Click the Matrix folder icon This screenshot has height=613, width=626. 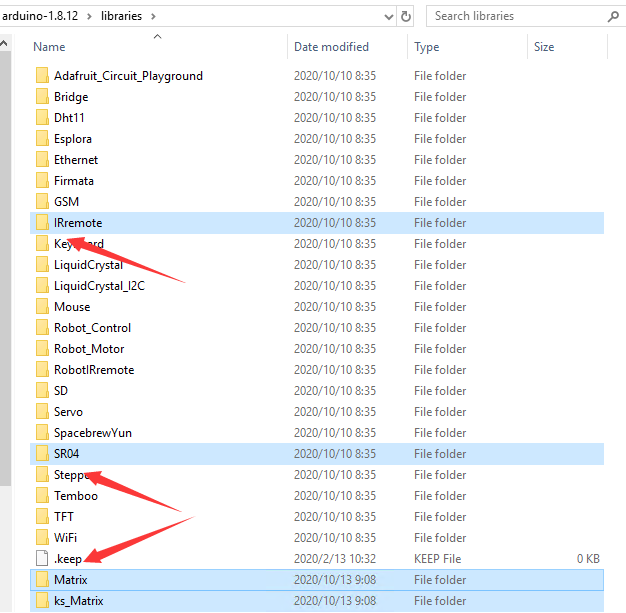tap(42, 579)
